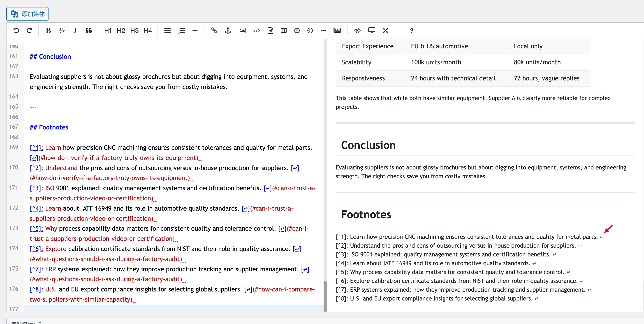The width and height of the screenshot is (644, 324).
Task: Toggle bold formatting
Action: pos(48,31)
